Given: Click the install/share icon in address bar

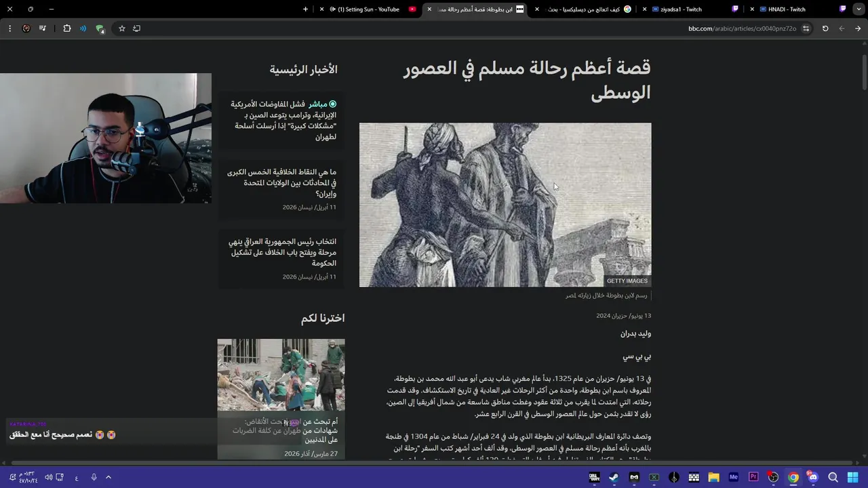Looking at the screenshot, I should tap(136, 28).
